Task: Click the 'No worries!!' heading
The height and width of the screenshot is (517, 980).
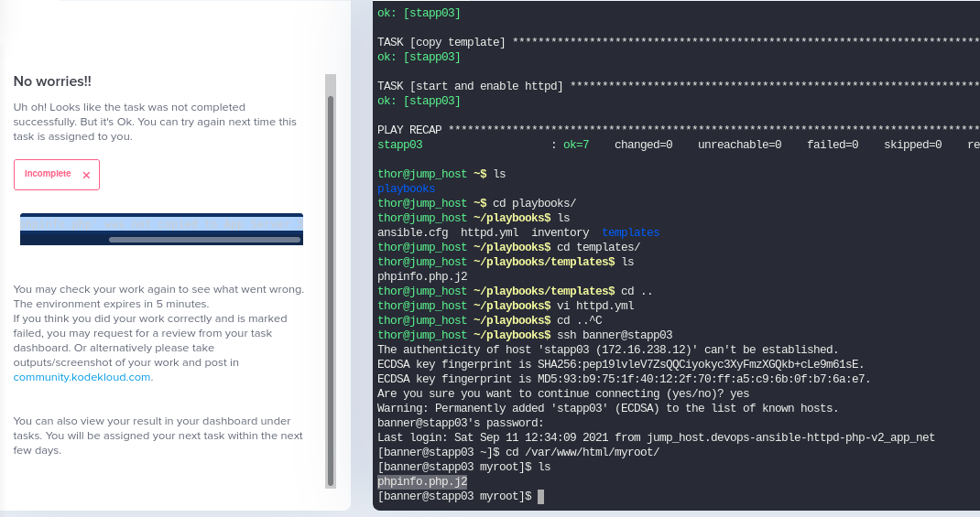Action: [52, 81]
